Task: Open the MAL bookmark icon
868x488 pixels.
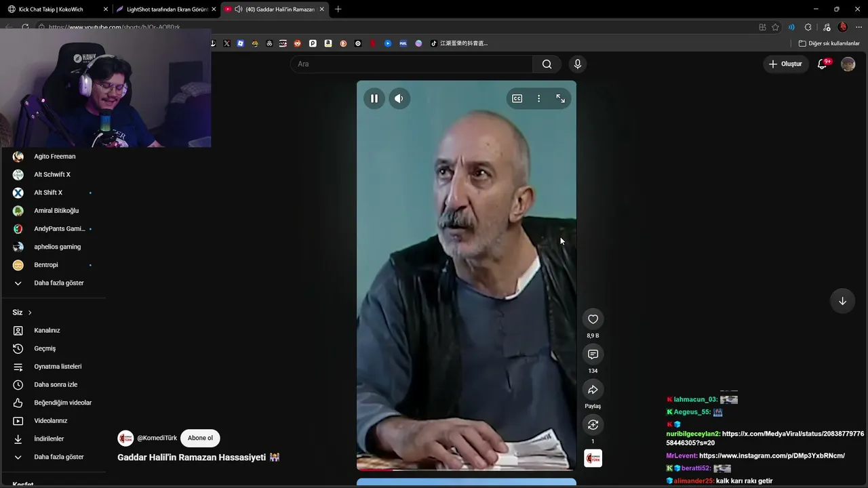Action: 403,43
